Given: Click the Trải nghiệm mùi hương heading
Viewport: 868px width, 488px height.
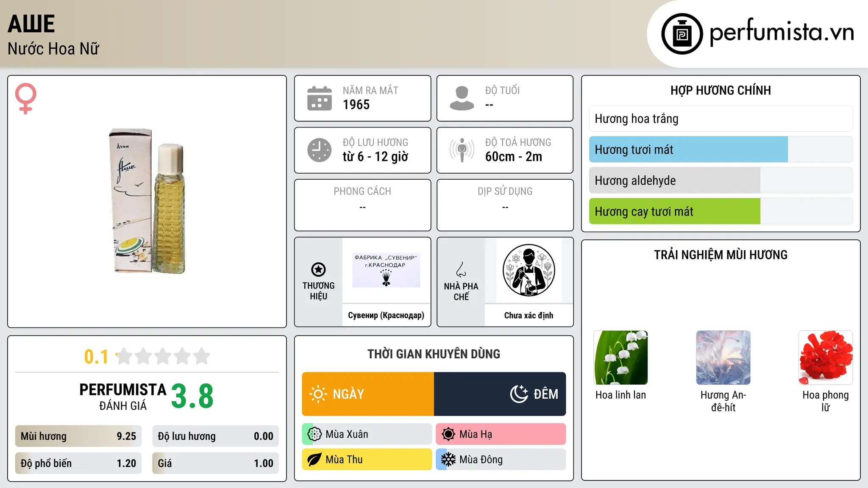Looking at the screenshot, I should (x=721, y=255).
